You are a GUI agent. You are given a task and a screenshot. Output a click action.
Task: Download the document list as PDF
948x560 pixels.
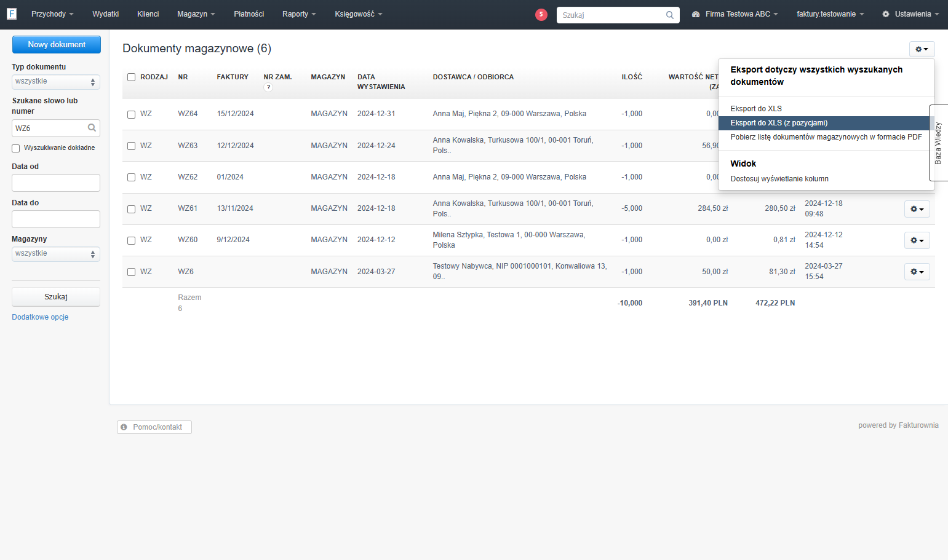826,137
